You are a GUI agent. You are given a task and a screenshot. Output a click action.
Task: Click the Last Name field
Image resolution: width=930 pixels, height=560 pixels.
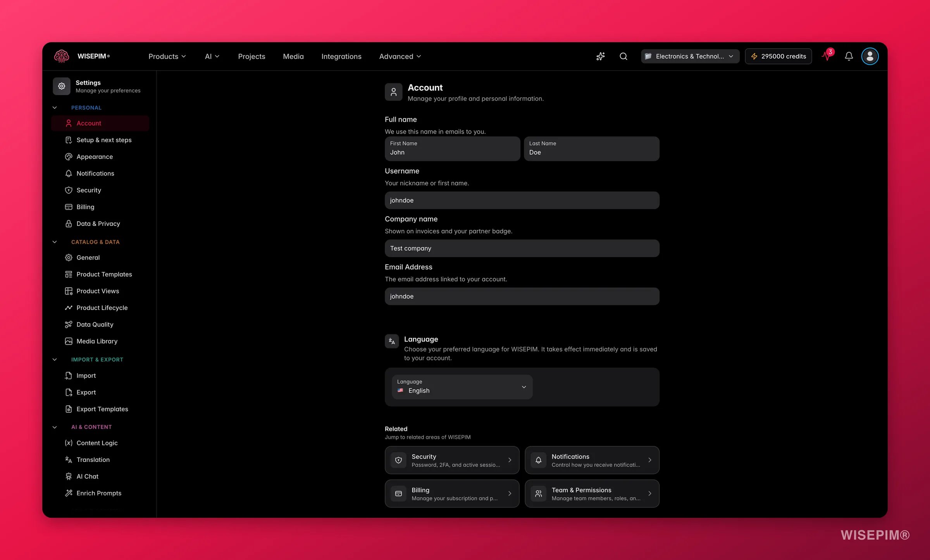[x=591, y=148]
